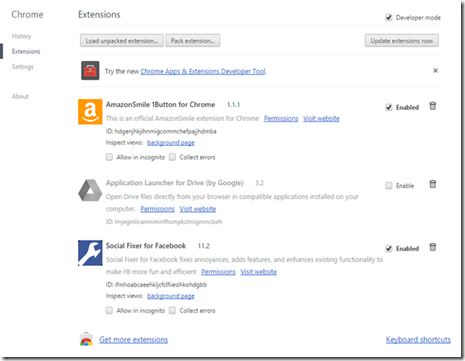Open Keyboard shortcuts link
Viewport: 465px width, 361px height.
418,340
